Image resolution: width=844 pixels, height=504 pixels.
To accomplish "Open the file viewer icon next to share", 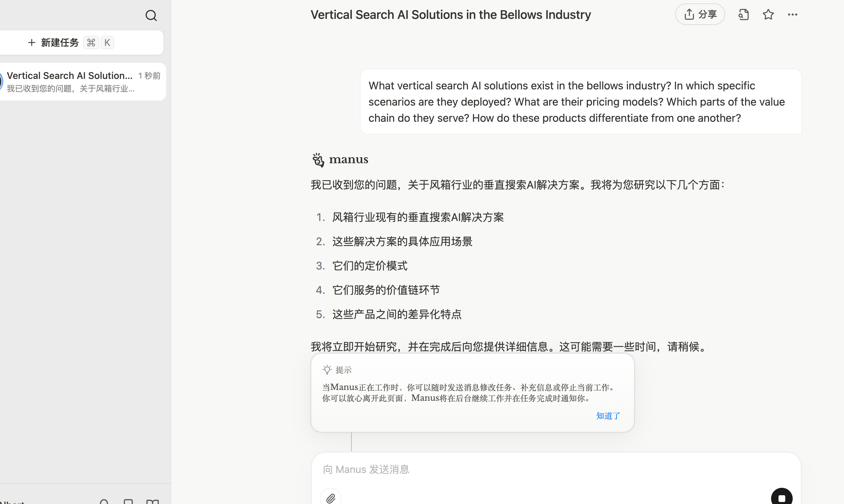I will [x=743, y=15].
